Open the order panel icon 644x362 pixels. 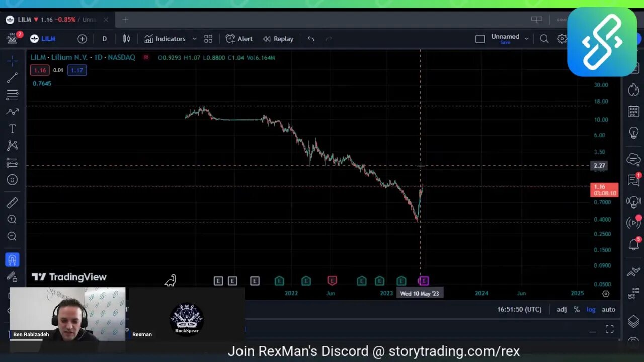tap(633, 272)
